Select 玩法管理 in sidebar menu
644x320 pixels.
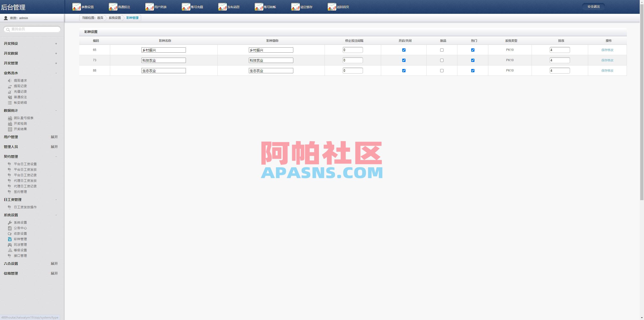[21, 244]
